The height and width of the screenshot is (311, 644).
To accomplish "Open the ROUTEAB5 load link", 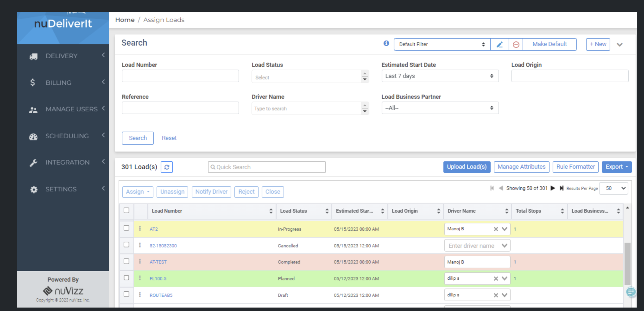I will tap(161, 295).
